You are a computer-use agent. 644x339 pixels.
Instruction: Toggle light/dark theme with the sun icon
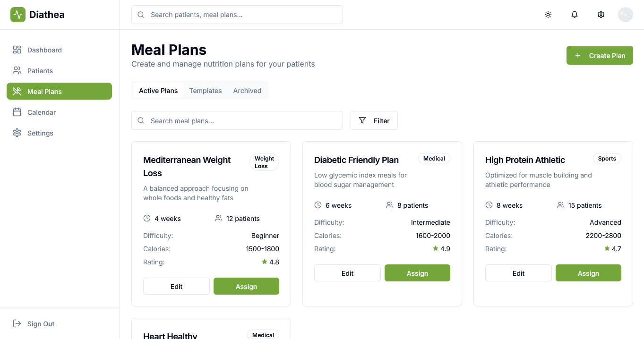click(x=548, y=15)
